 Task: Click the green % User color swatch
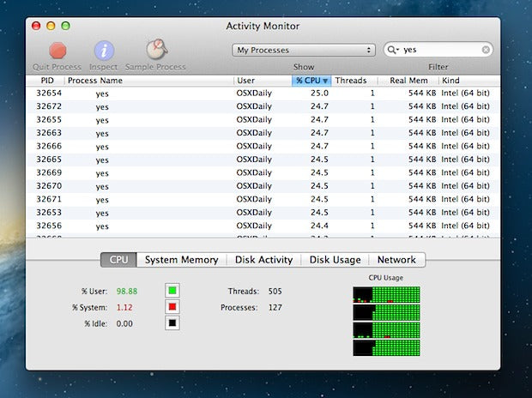172,289
